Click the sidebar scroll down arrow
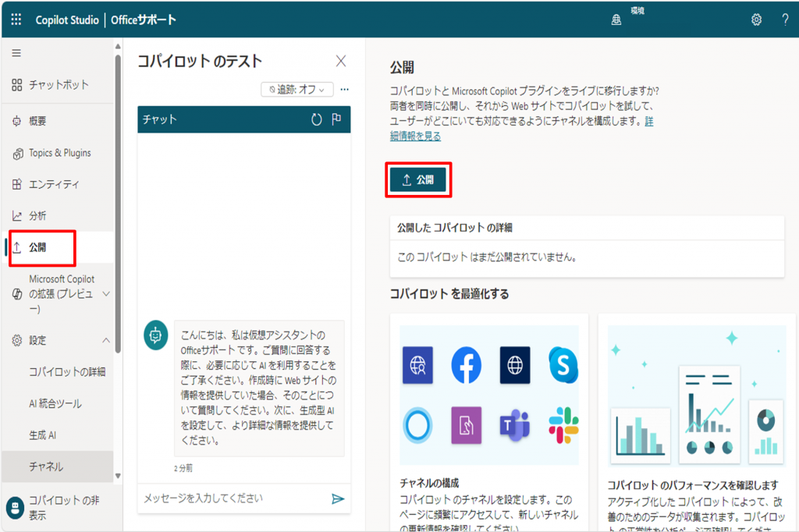The height and width of the screenshot is (532, 799). pos(118,476)
